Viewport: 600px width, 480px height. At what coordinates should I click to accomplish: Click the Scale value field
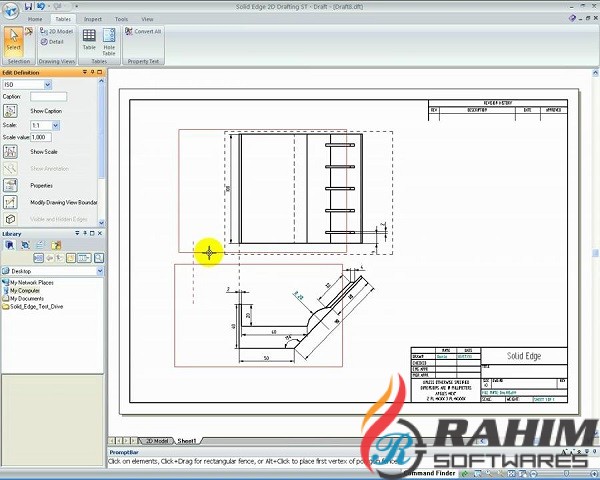click(41, 137)
